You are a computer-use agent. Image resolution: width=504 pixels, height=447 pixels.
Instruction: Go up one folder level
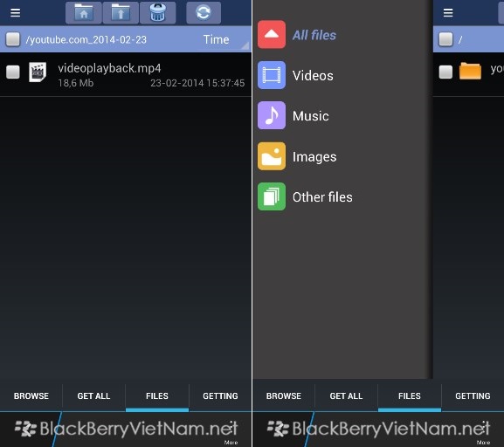[x=121, y=13]
